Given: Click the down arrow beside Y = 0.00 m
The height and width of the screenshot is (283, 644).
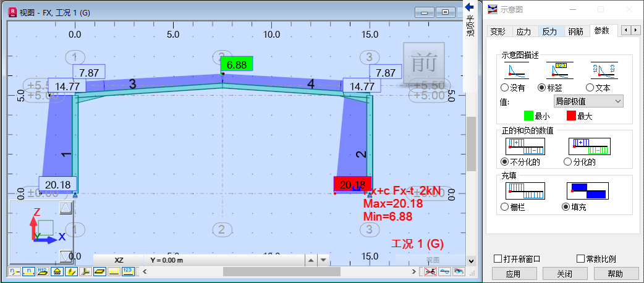Looking at the screenshot, I should [x=323, y=260].
